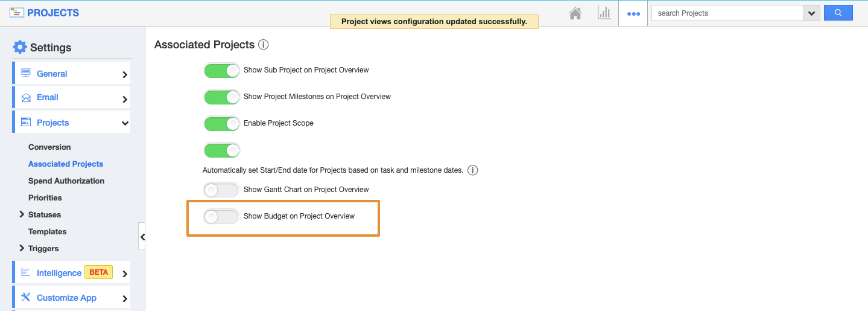Toggle off Enable Project Scope
This screenshot has height=311, width=868.
coord(221,124)
